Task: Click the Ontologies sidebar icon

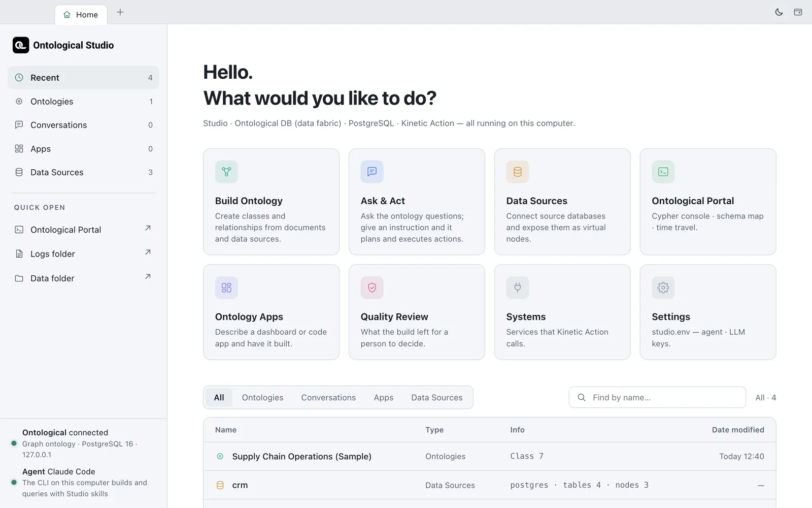Action: (x=19, y=102)
